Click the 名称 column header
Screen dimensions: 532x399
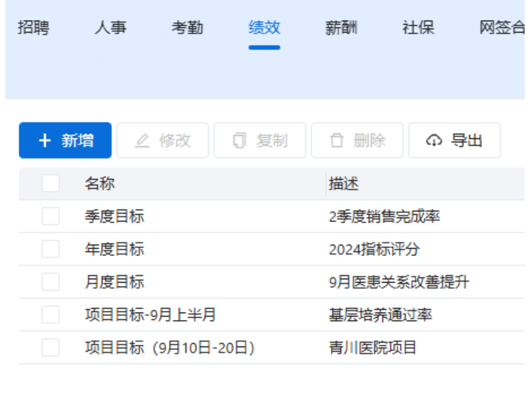point(100,184)
